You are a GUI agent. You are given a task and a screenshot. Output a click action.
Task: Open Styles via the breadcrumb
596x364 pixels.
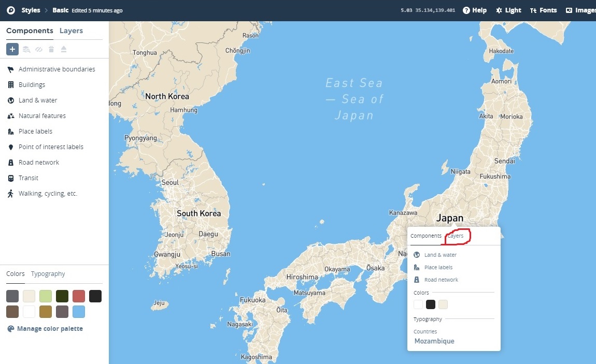[30, 10]
